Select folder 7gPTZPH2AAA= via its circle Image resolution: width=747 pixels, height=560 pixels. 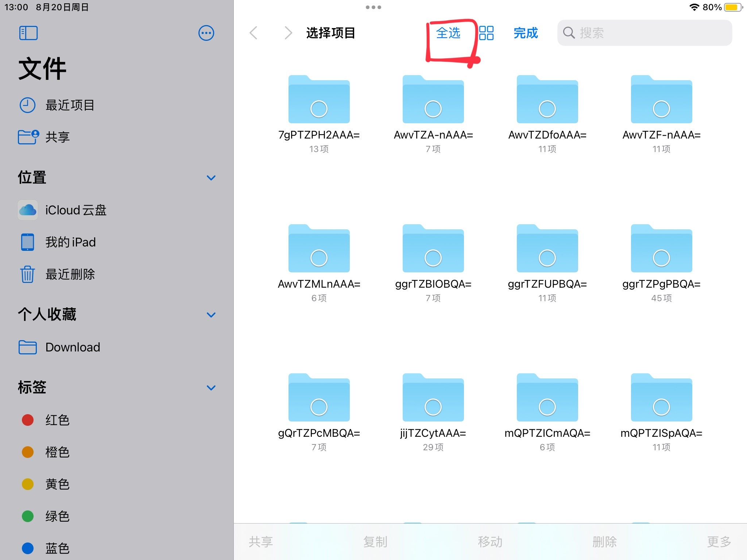[x=319, y=109]
